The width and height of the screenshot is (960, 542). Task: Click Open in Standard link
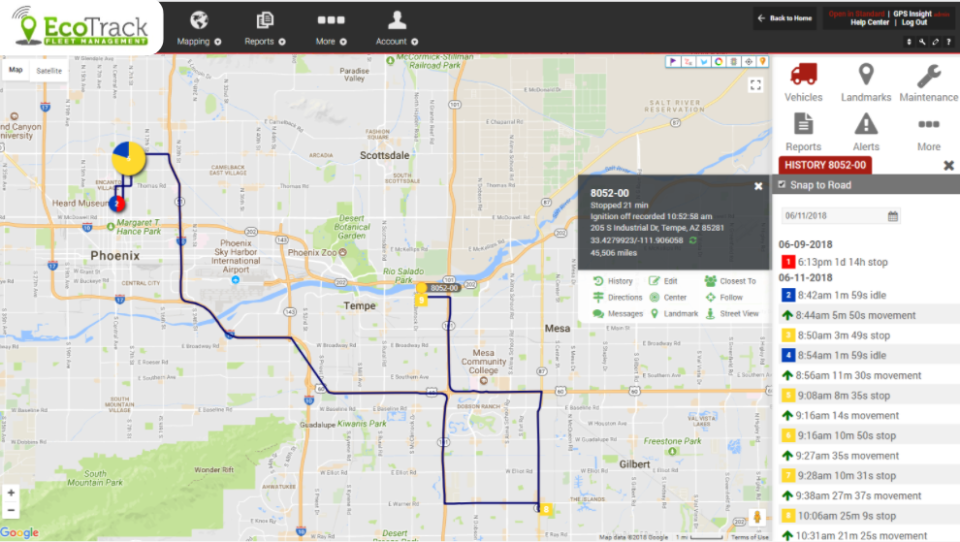coord(856,14)
